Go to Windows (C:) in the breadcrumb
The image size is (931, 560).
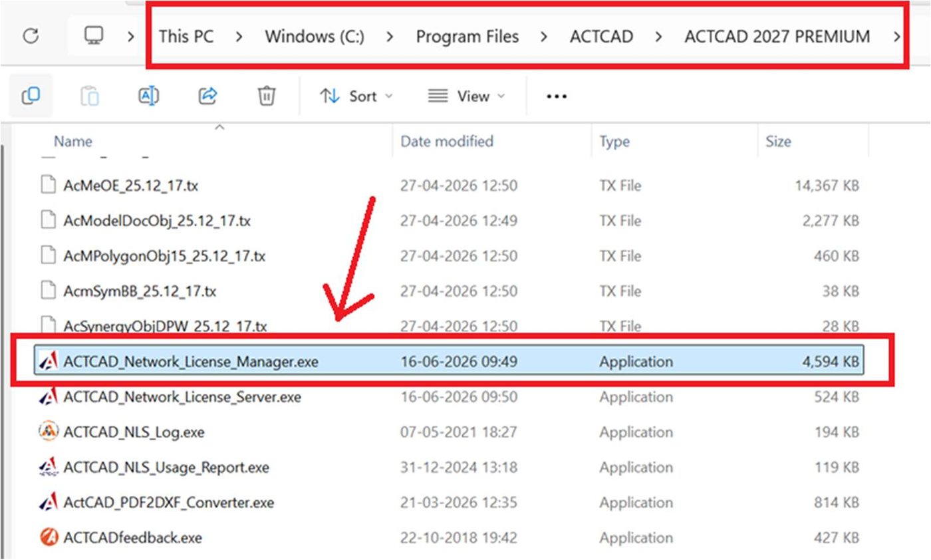[315, 37]
